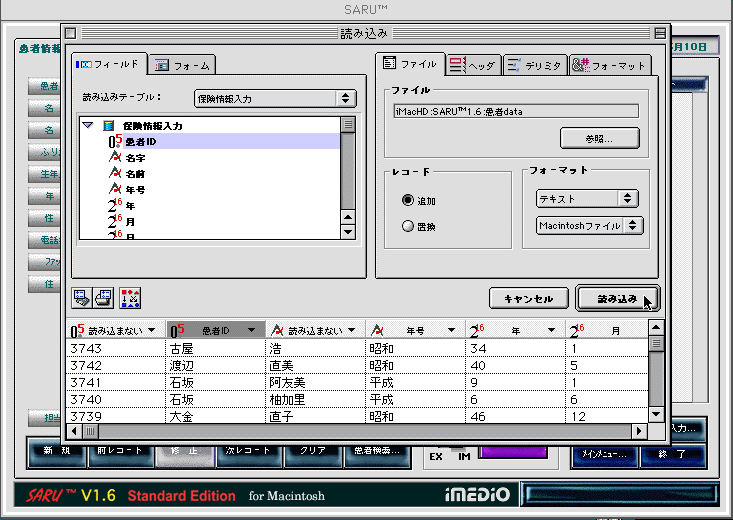This screenshot has width=733, height=520.
Task: Click cell 古屋 in preview table
Action: (216, 348)
